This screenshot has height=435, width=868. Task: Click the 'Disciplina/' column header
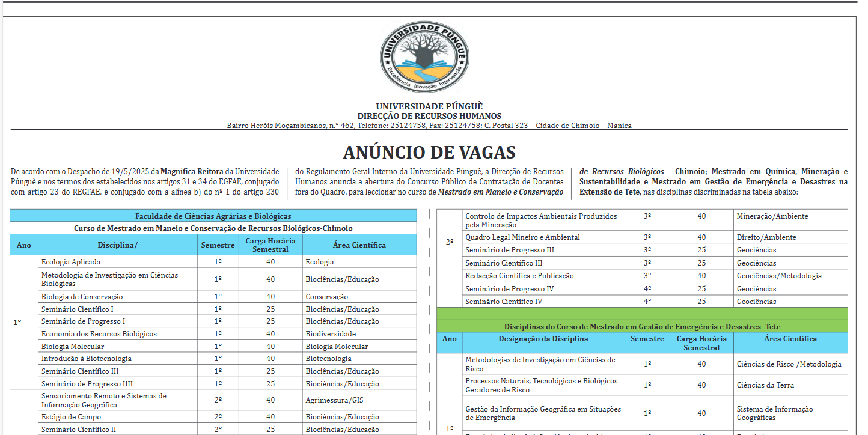point(118,245)
